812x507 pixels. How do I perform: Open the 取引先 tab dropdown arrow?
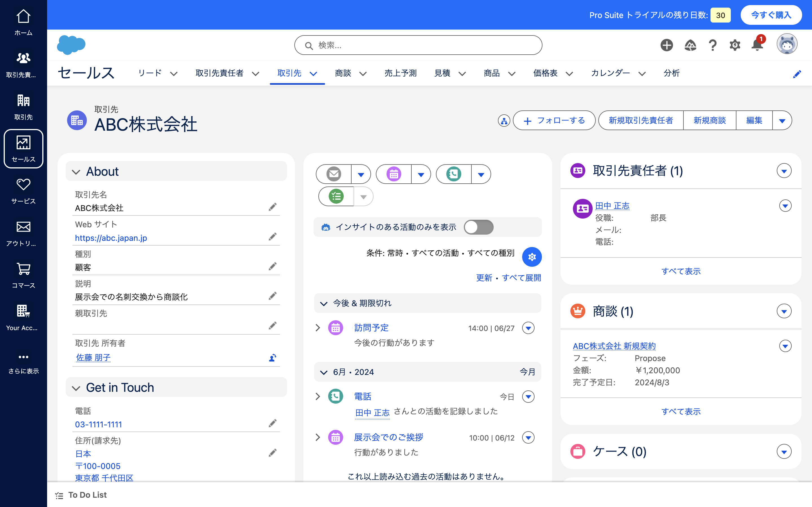pos(314,74)
